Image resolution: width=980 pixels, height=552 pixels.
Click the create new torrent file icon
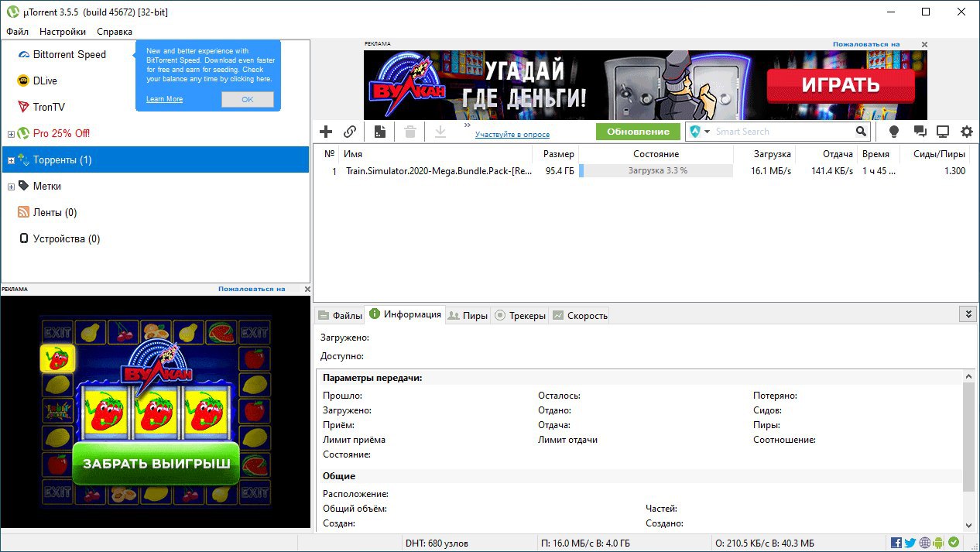tap(380, 132)
